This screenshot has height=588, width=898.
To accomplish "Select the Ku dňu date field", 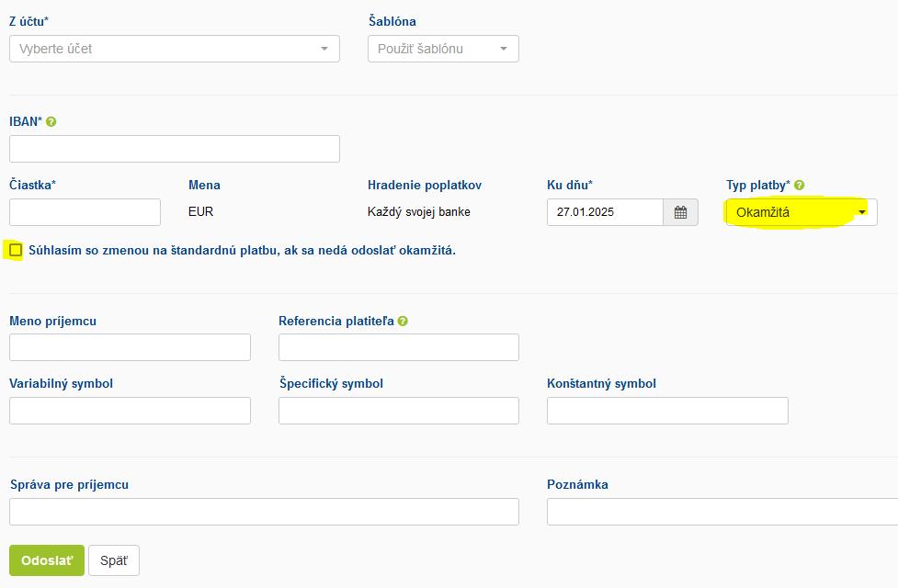I will (605, 212).
